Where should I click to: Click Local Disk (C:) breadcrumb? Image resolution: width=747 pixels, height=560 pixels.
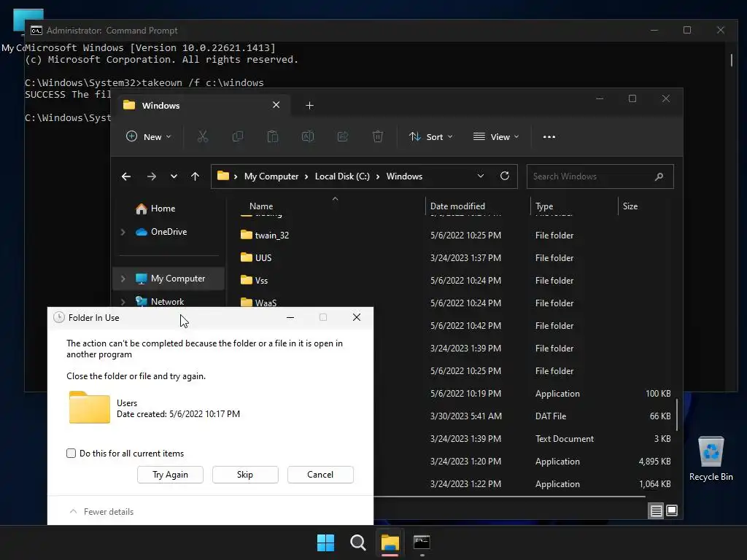(x=342, y=176)
